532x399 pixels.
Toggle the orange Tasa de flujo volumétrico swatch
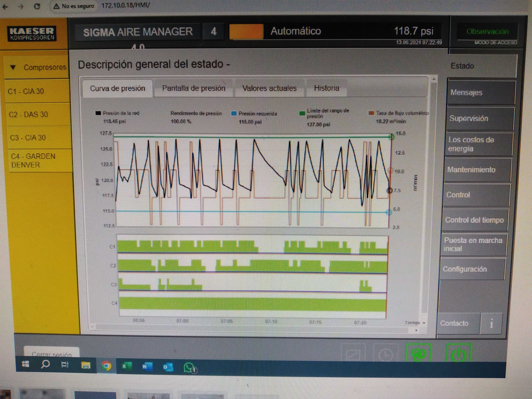tap(372, 113)
